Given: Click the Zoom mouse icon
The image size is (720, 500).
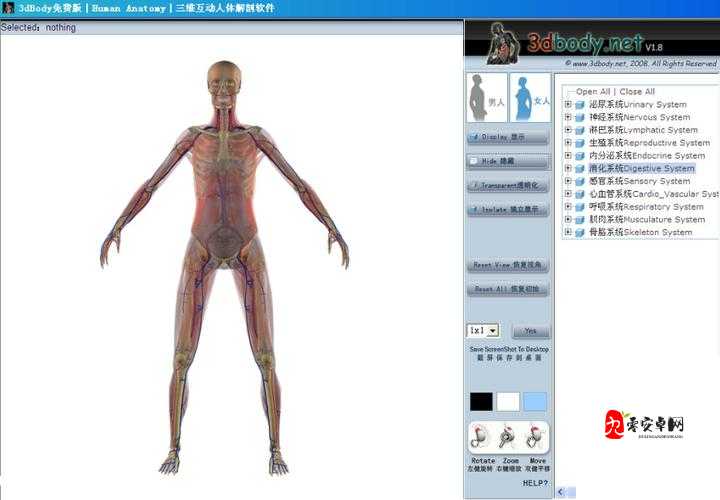Looking at the screenshot, I should pos(510,437).
